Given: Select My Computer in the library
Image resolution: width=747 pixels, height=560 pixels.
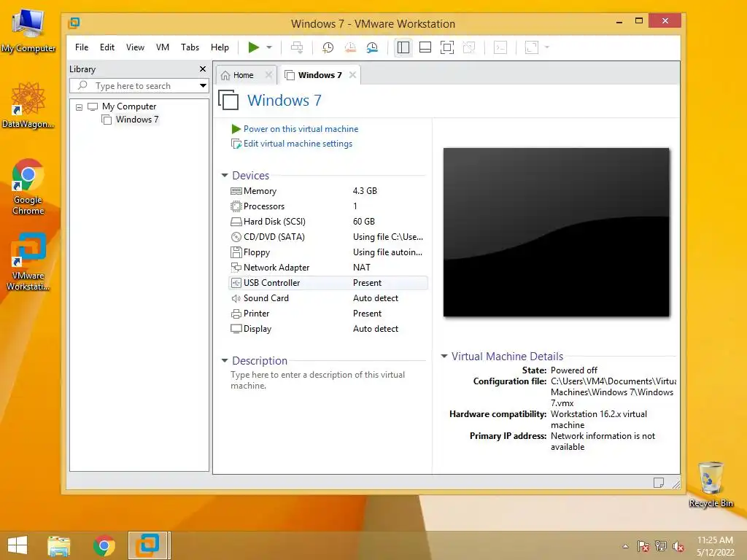Looking at the screenshot, I should point(129,106).
